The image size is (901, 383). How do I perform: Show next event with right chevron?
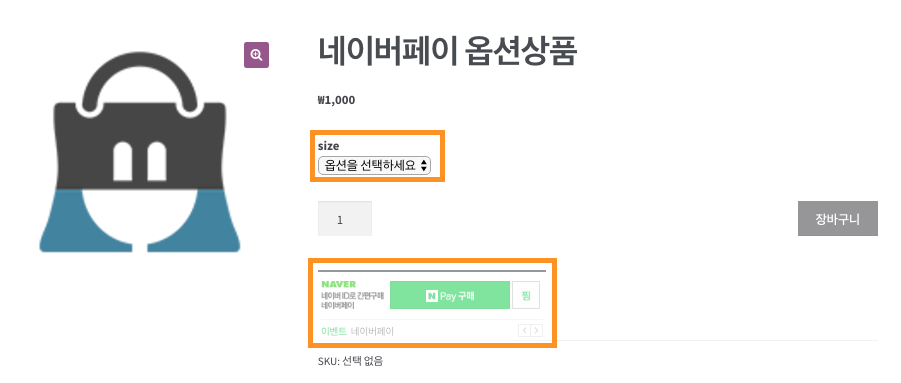point(536,330)
